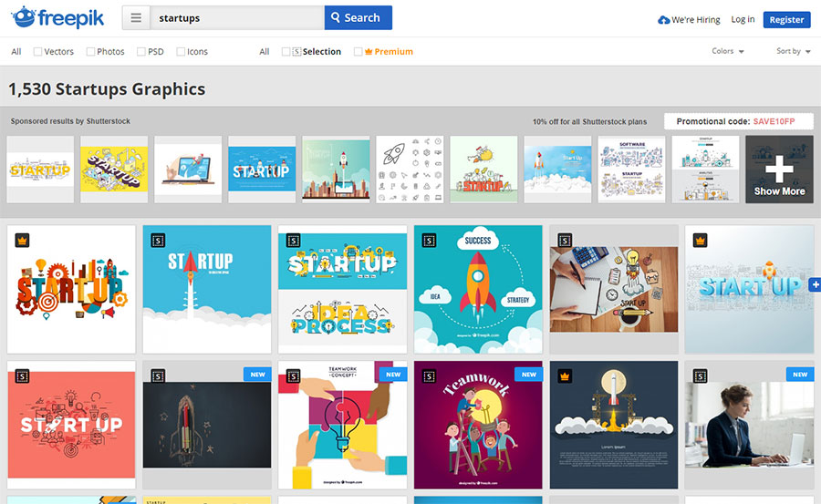Tick the Selection checkbox
The width and height of the screenshot is (821, 504).
tap(286, 51)
